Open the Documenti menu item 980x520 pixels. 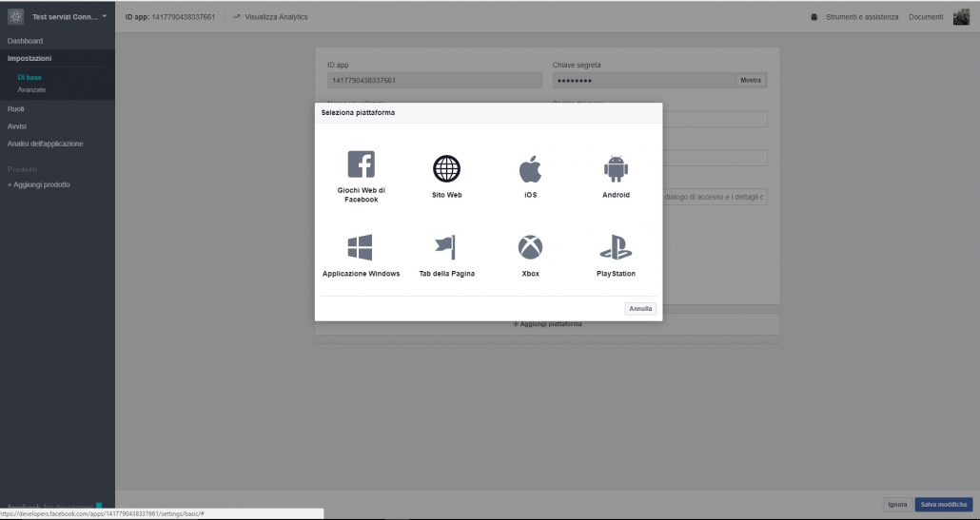click(x=926, y=17)
